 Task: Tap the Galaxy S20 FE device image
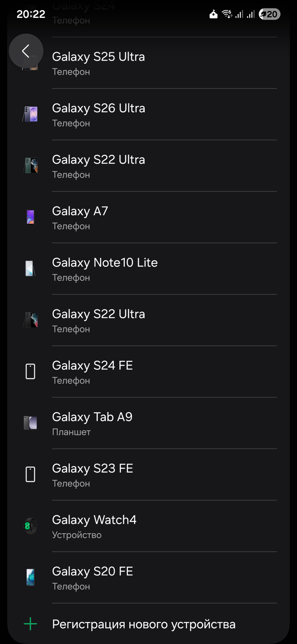click(x=30, y=577)
